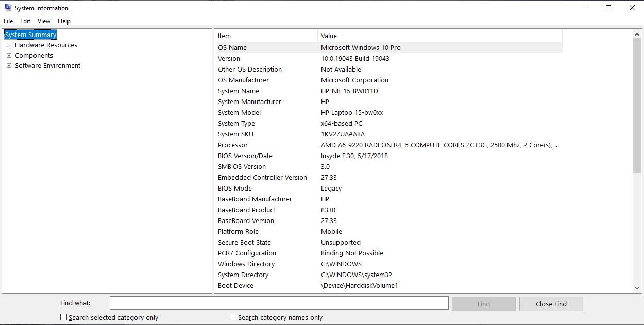Select the SMBIOS Version row

[x=388, y=166]
